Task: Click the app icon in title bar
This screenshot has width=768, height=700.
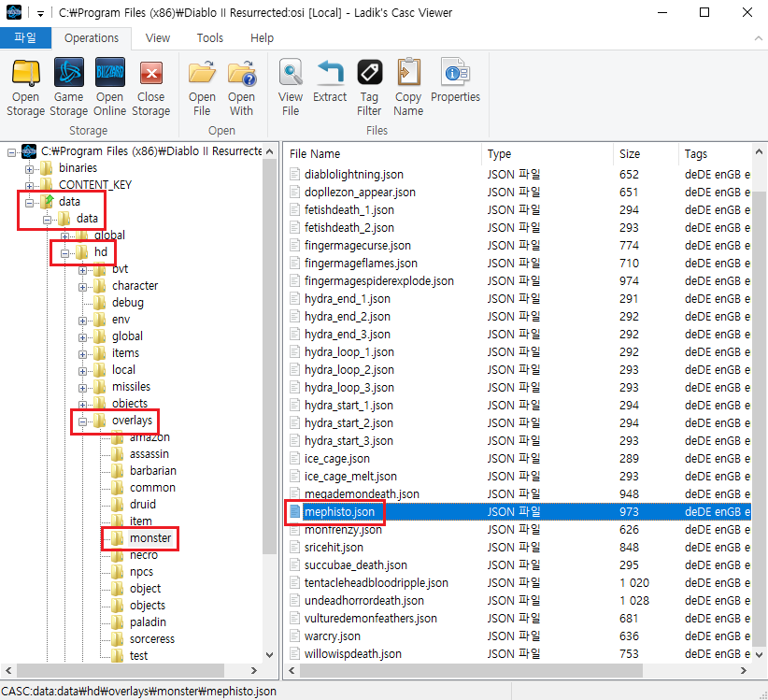Action: coord(14,12)
